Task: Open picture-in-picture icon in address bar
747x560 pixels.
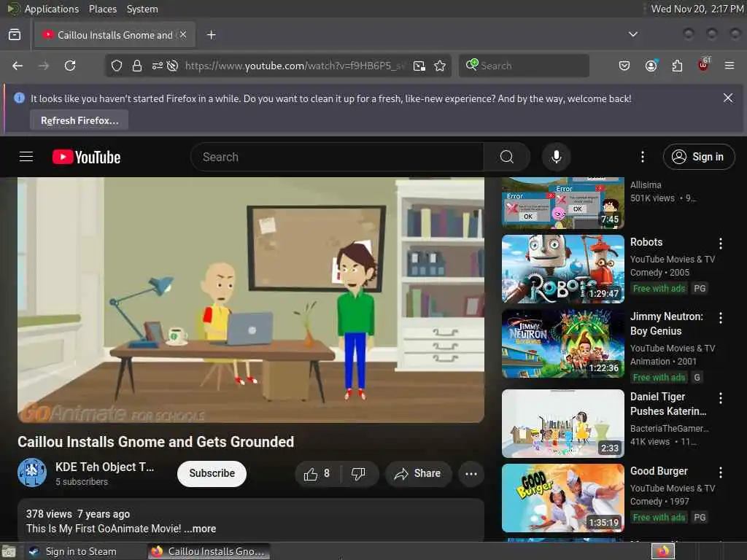Action: pos(419,66)
